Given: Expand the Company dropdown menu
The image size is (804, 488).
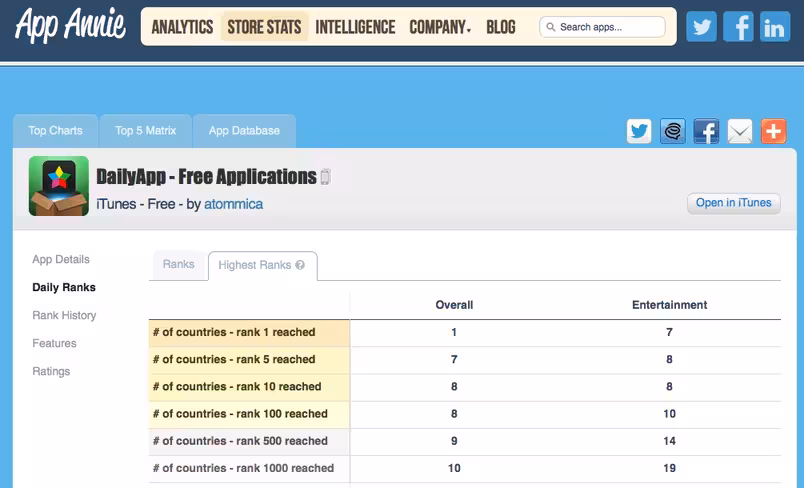Looking at the screenshot, I should point(440,27).
